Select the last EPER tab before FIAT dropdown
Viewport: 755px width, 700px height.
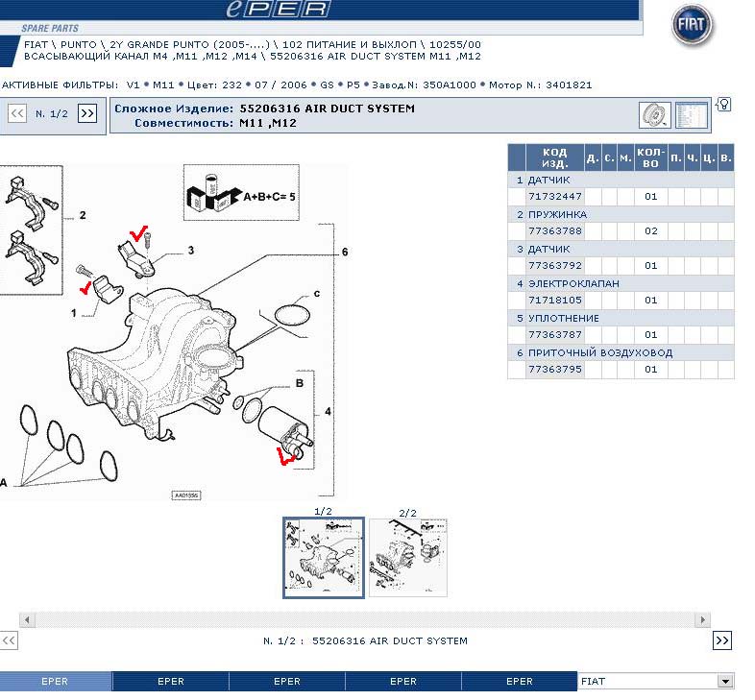click(x=519, y=682)
